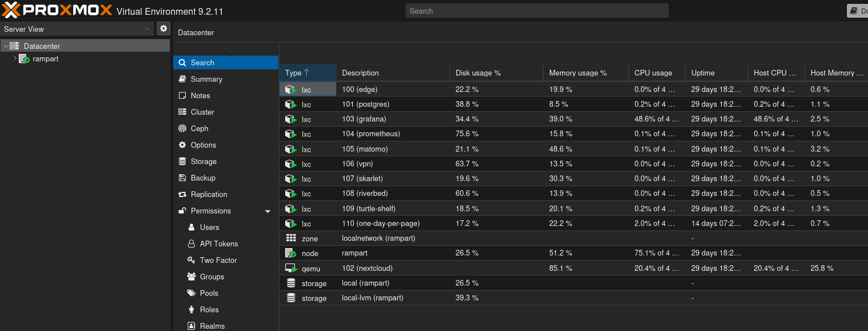The height and width of the screenshot is (331, 868).
Task: Click the lxc icon for 109 (turtle-shelf)
Action: tap(291, 209)
